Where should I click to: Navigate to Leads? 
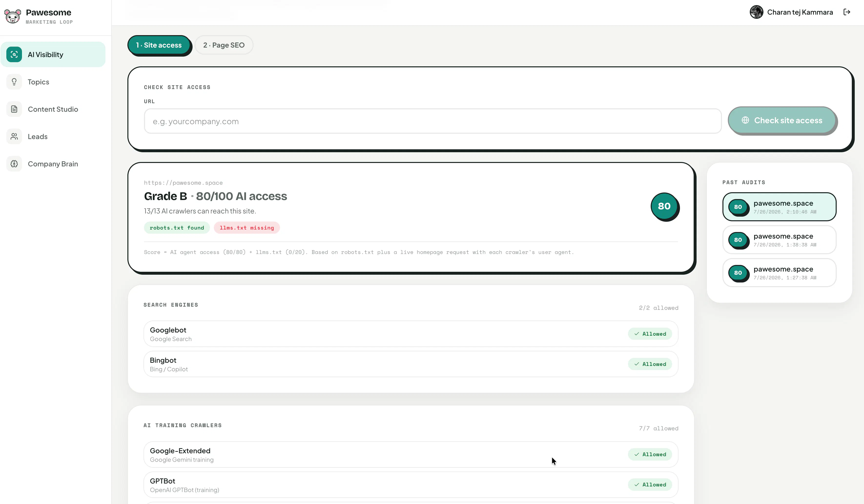point(53,136)
